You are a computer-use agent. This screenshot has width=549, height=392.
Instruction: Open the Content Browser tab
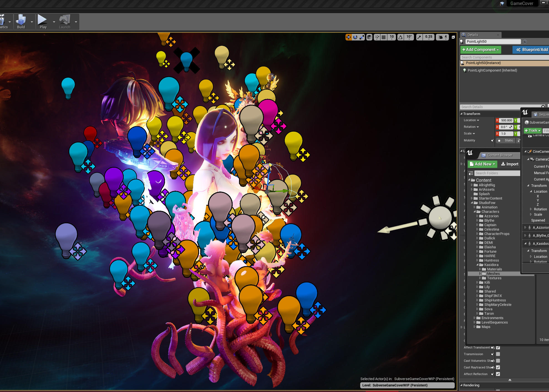click(500, 155)
